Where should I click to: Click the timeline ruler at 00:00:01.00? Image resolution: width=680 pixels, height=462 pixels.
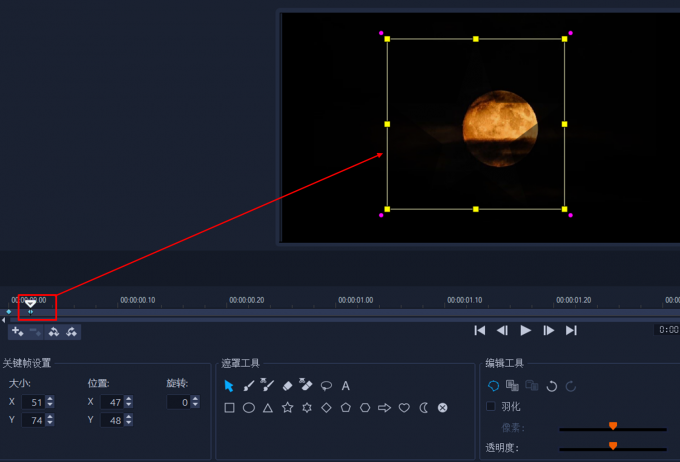356,300
